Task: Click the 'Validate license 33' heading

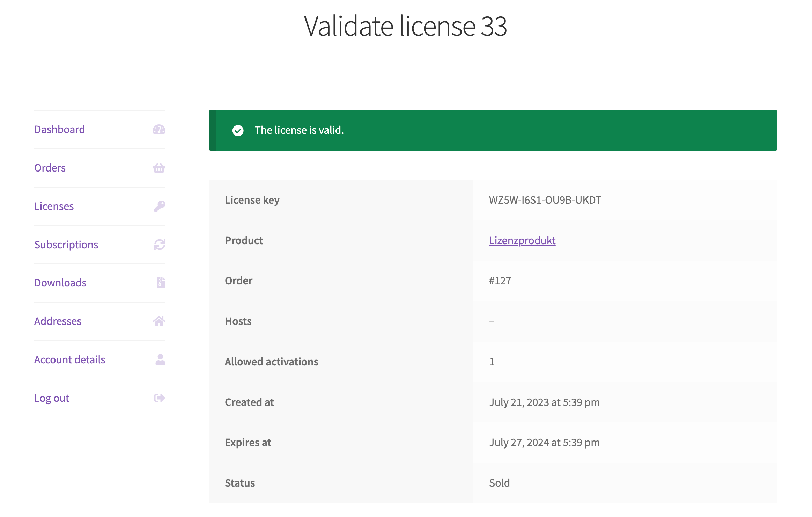Action: [x=406, y=26]
